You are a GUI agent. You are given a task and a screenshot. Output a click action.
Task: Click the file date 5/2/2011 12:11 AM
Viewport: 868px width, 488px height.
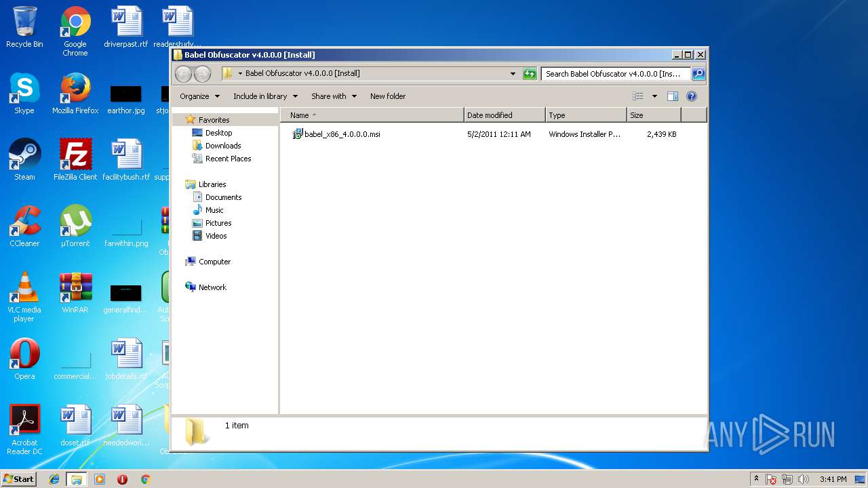pyautogui.click(x=499, y=134)
